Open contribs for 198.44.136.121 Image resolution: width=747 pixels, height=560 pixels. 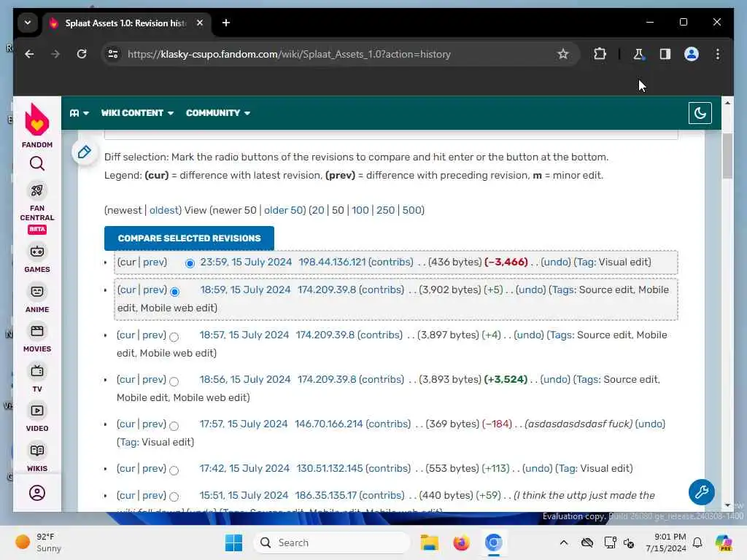391,262
